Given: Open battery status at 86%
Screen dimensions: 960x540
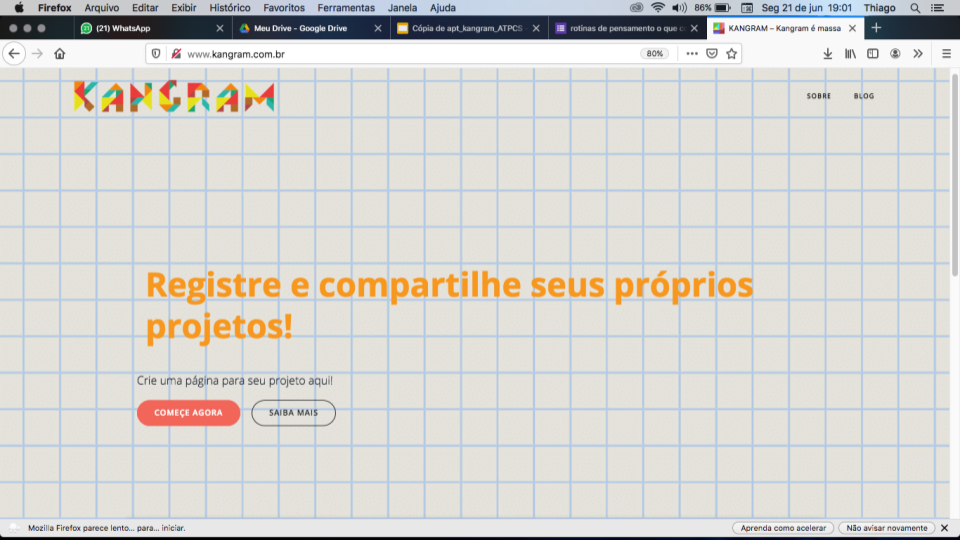Looking at the screenshot, I should coord(713,8).
